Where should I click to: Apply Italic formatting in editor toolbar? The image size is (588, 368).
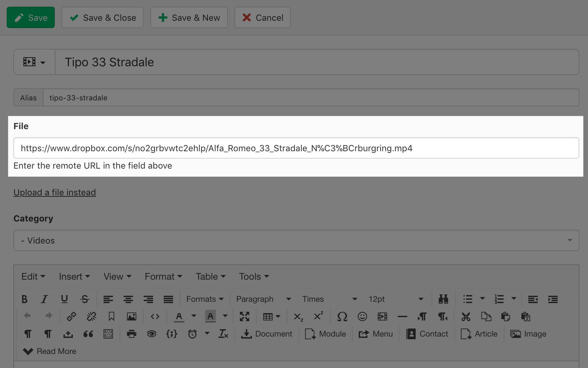coord(44,299)
